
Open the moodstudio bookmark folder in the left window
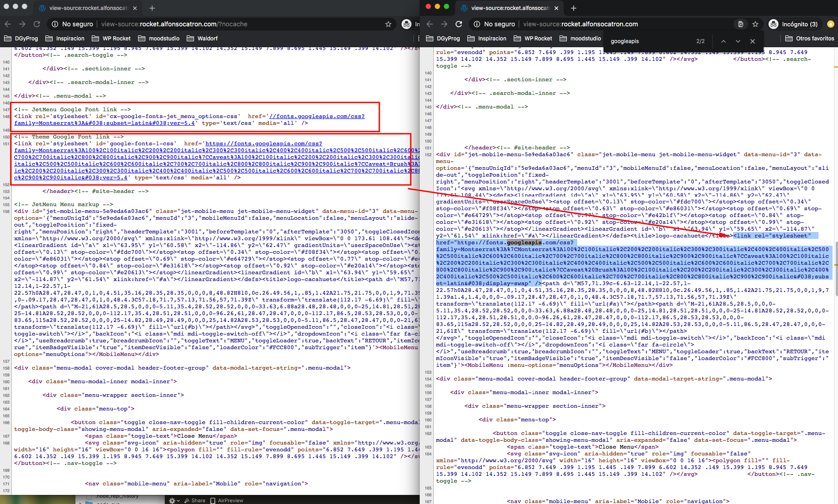pyautogui.click(x=159, y=39)
